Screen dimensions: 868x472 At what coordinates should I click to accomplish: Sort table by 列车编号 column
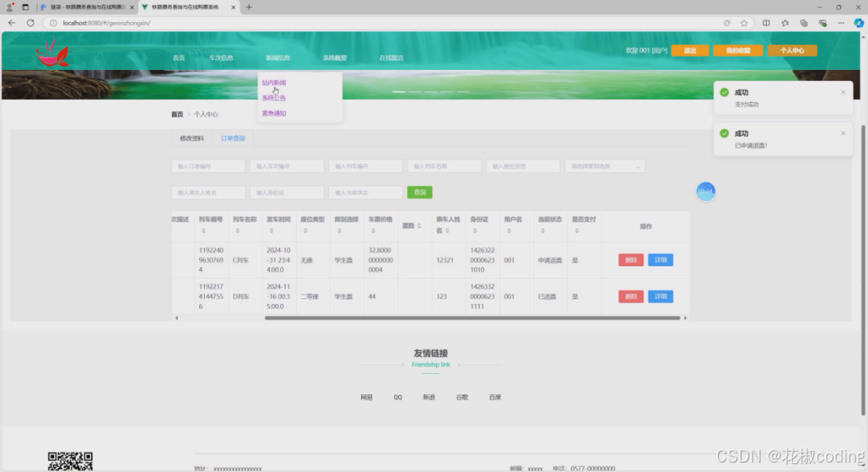click(204, 231)
